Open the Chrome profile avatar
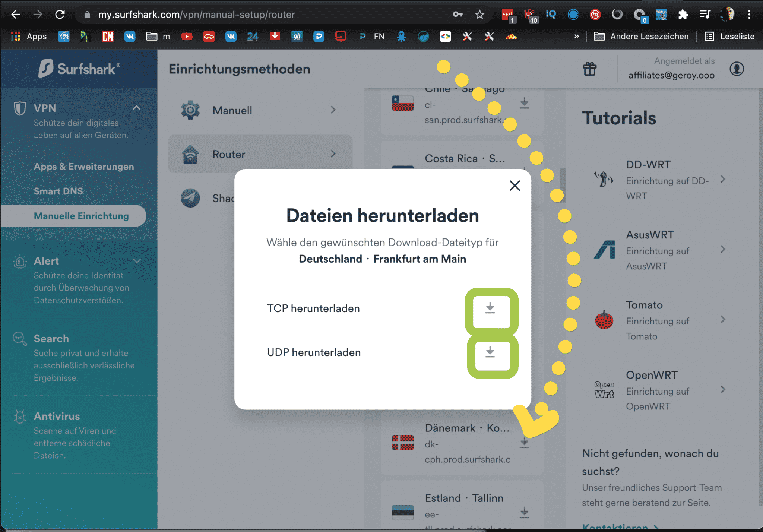The height and width of the screenshot is (532, 763). click(x=728, y=15)
